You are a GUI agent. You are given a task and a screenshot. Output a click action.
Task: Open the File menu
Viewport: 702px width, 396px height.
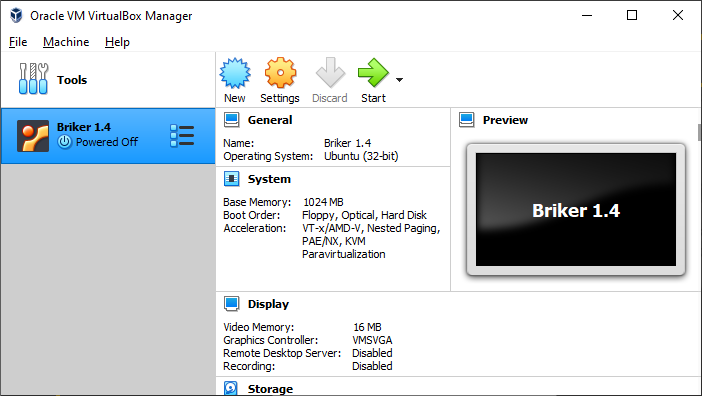(x=18, y=42)
